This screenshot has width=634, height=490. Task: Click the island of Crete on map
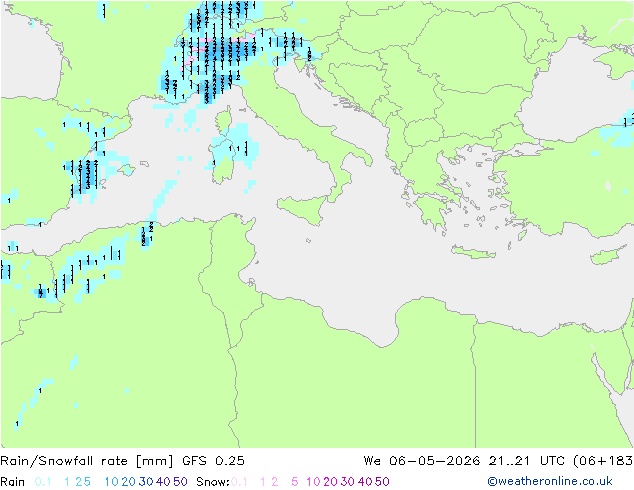point(473,252)
